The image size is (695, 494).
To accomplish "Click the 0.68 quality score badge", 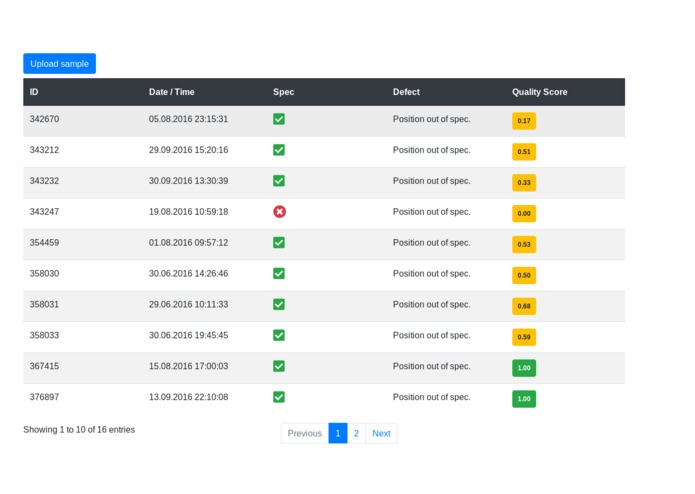I will [x=524, y=306].
